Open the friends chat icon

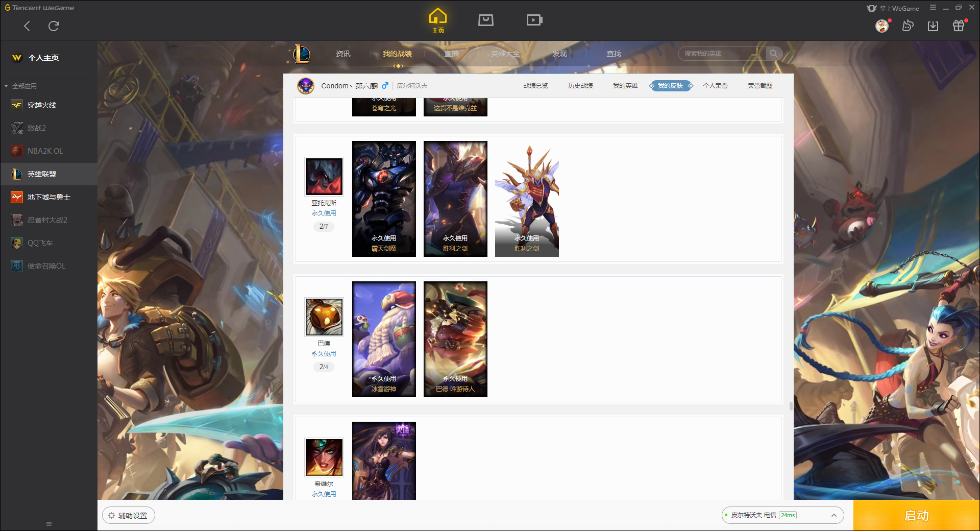click(908, 26)
